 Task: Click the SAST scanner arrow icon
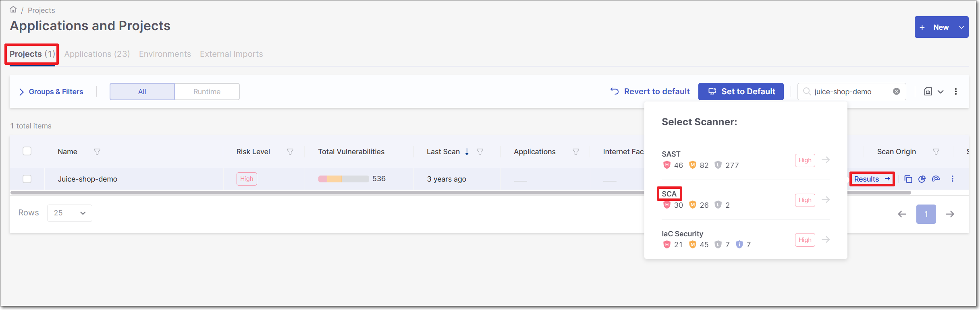pos(826,160)
